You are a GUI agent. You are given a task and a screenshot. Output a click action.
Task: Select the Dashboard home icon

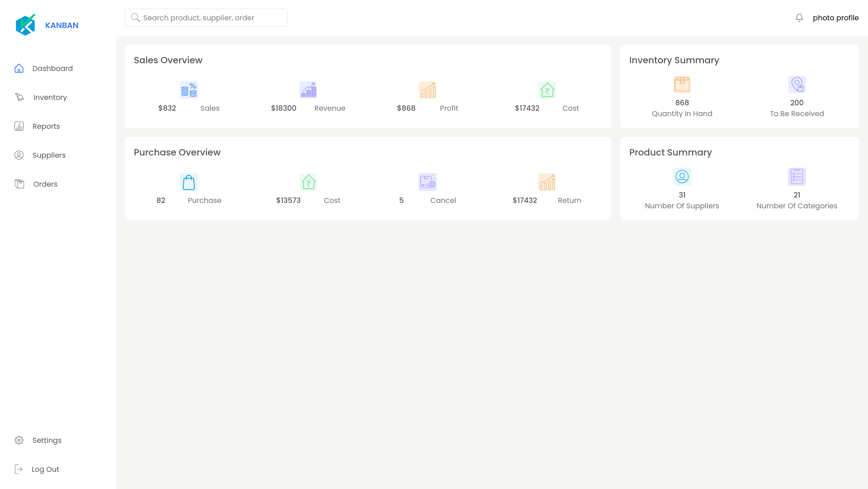(19, 68)
